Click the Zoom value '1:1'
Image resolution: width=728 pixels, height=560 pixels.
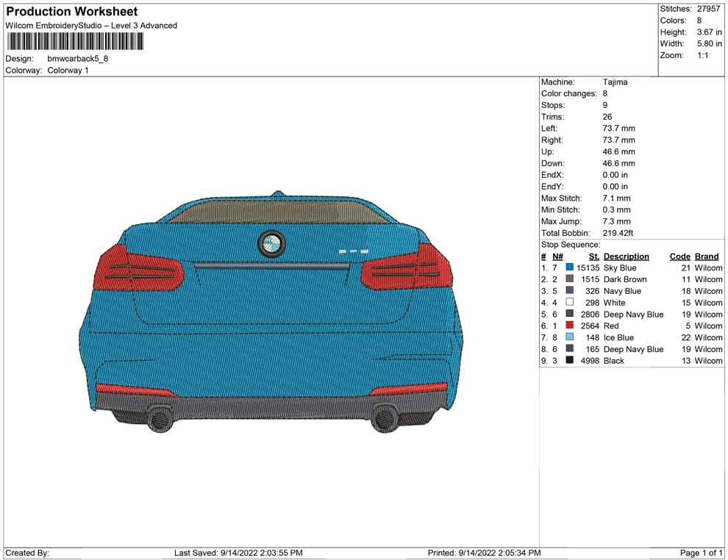(703, 55)
